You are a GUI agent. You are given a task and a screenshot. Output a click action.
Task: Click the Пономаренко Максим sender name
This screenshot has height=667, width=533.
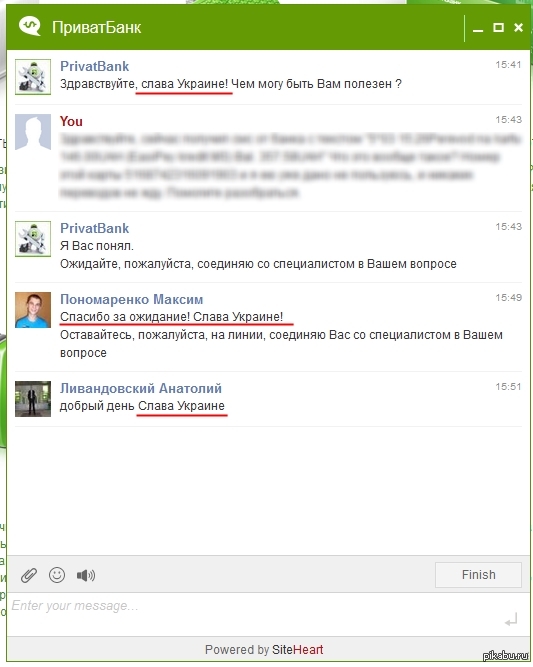click(x=131, y=299)
